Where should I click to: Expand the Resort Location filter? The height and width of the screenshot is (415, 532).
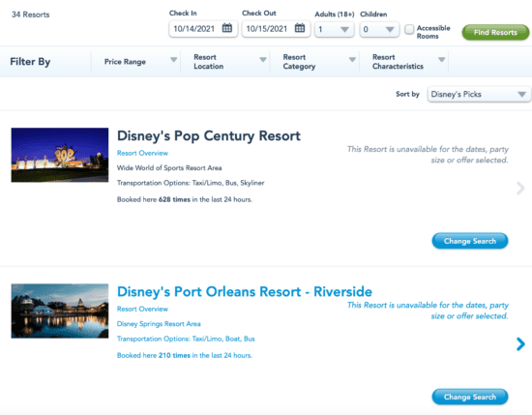point(225,61)
